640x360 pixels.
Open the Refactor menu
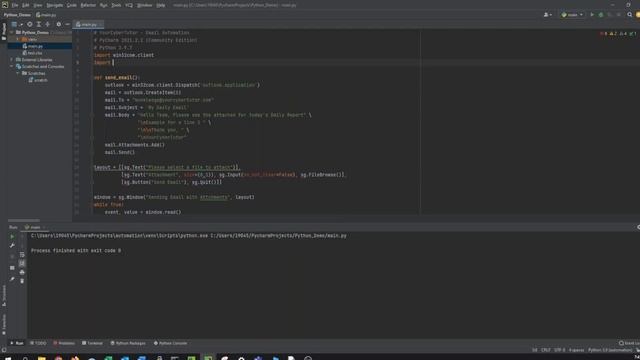(x=88, y=5)
